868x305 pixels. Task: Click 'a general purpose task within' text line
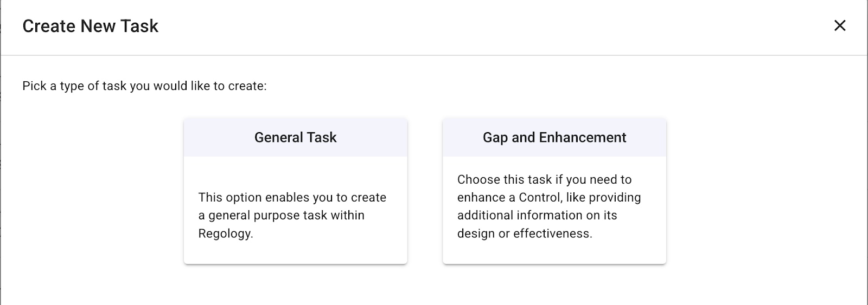point(281,216)
